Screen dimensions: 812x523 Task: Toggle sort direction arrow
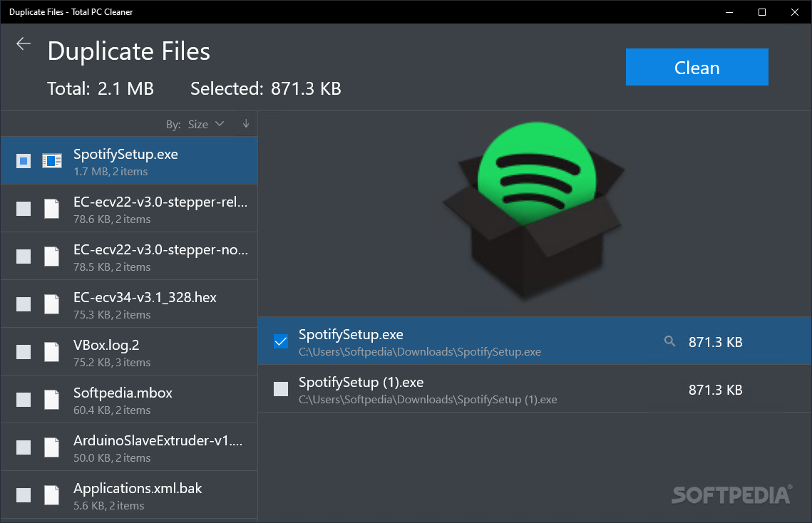click(246, 124)
